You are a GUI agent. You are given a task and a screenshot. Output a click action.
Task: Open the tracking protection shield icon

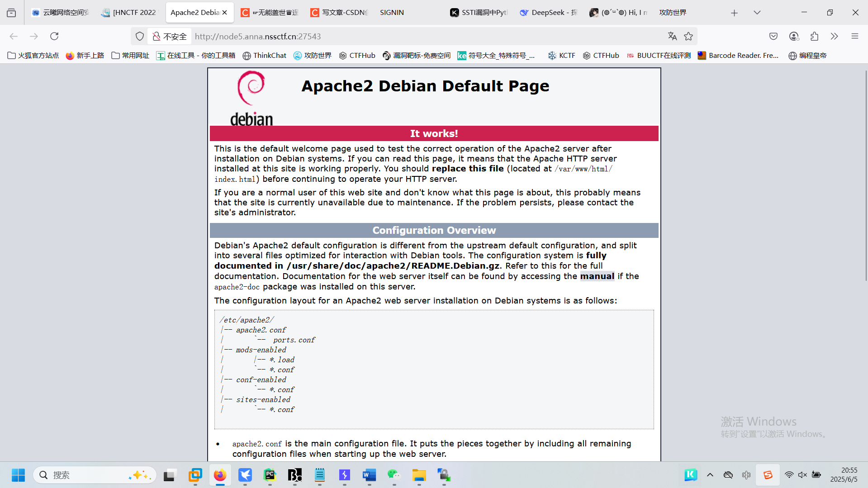[x=140, y=36]
